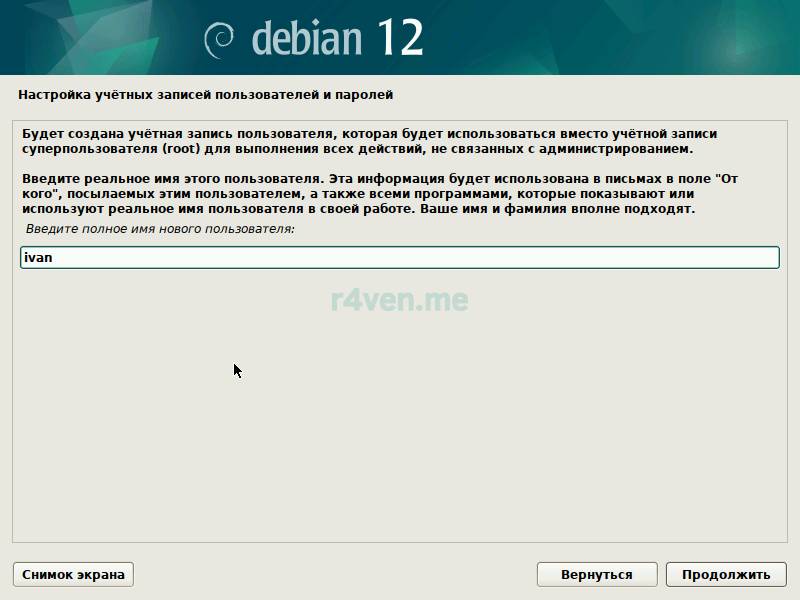This screenshot has width=800, height=600.
Task: Click the heading "Настройка учётных записей пользователей и паролей"
Action: click(x=205, y=95)
